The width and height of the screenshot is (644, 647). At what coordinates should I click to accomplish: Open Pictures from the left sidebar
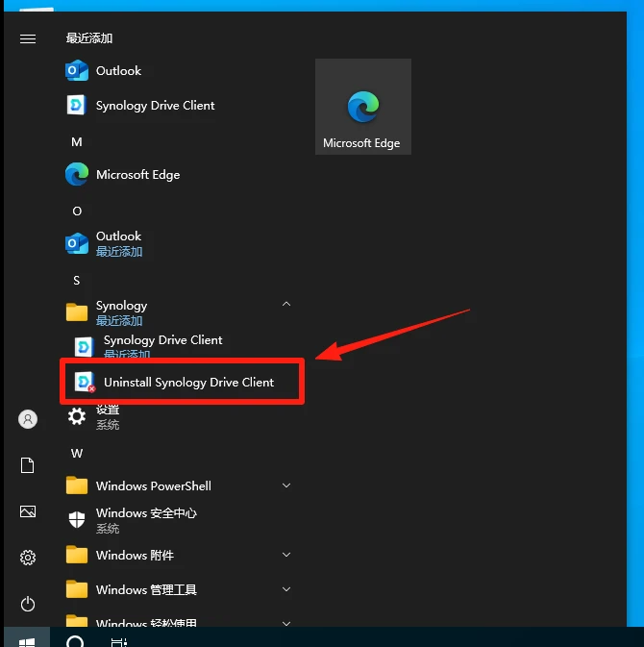[28, 511]
